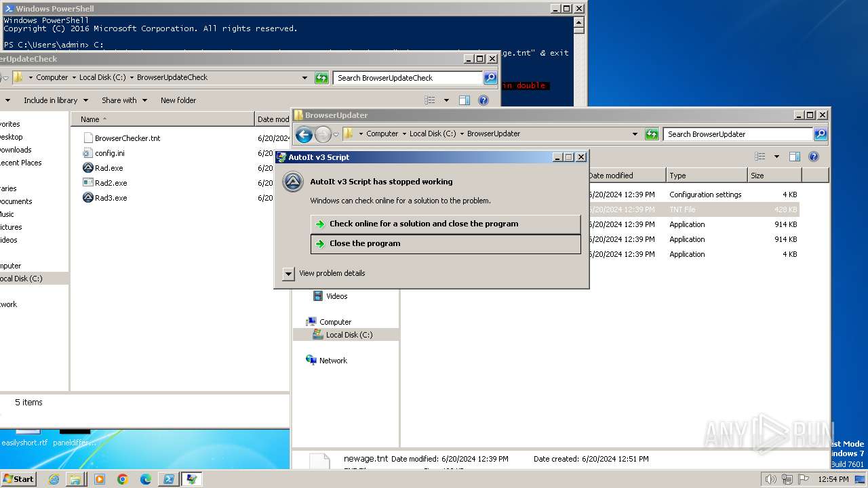The height and width of the screenshot is (488, 868).
Task: Open address history dropdown in BrowserUpdater window
Action: coord(635,134)
